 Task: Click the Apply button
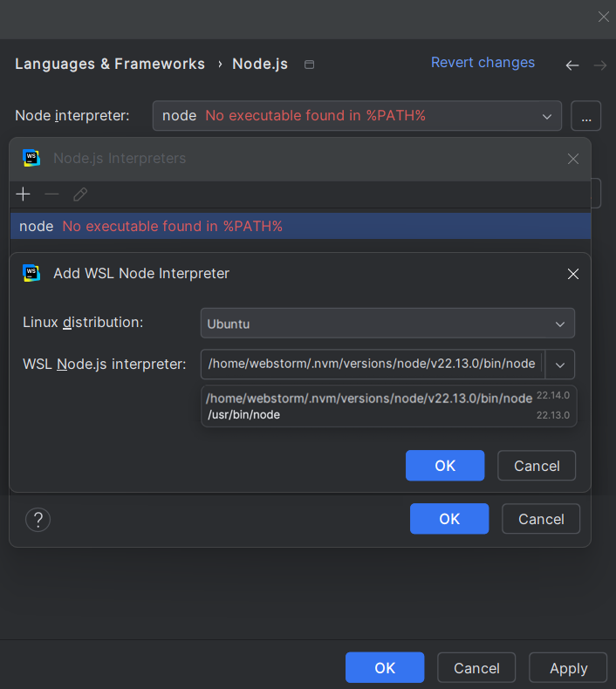click(568, 668)
